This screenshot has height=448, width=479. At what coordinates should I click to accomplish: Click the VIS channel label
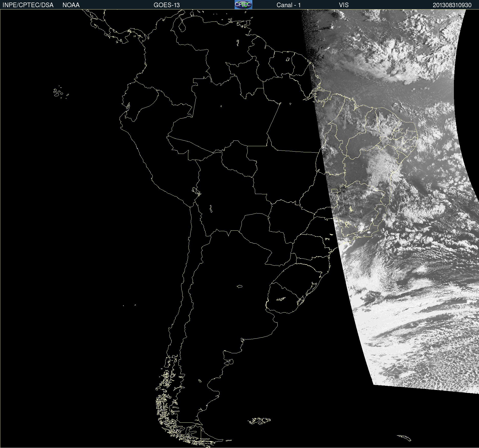344,5
